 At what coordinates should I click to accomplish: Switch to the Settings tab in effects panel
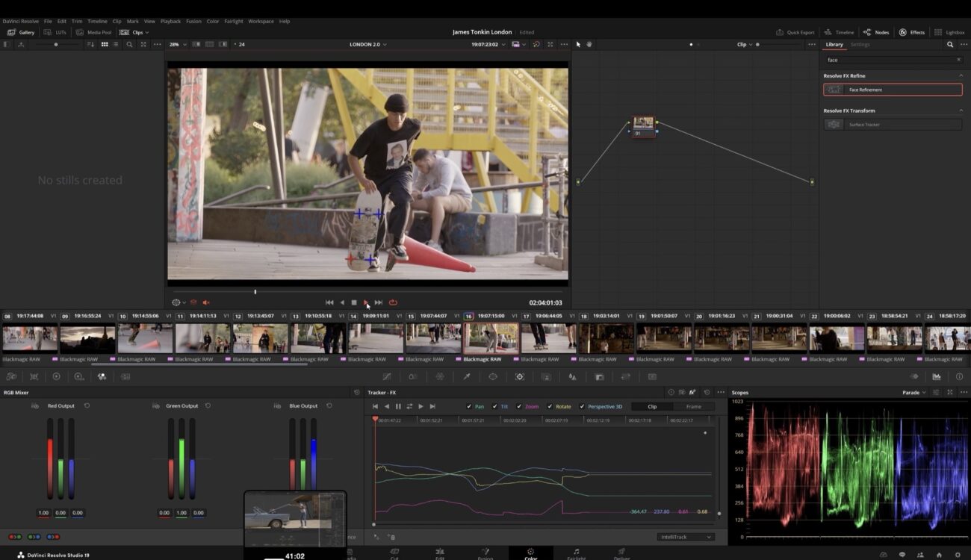pos(860,45)
